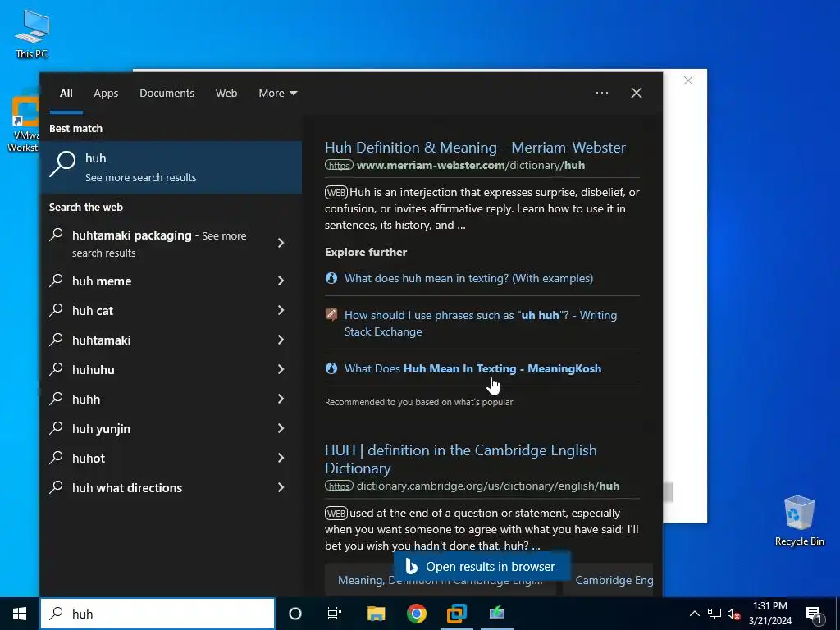Select the 'huh what directions' suggestion
Screen dimensions: 840x630
(x=127, y=487)
